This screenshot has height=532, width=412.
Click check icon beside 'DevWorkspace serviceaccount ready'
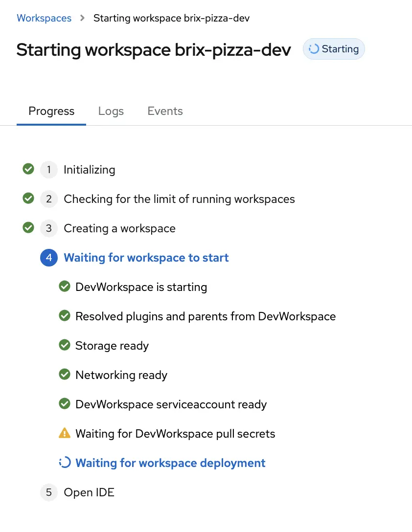(65, 404)
